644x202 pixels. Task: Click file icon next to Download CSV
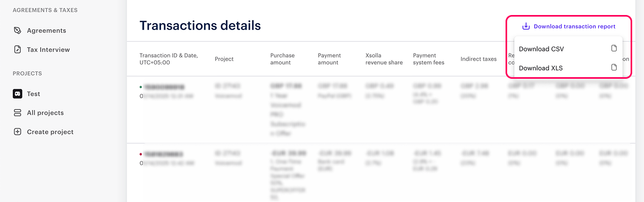pyautogui.click(x=614, y=49)
